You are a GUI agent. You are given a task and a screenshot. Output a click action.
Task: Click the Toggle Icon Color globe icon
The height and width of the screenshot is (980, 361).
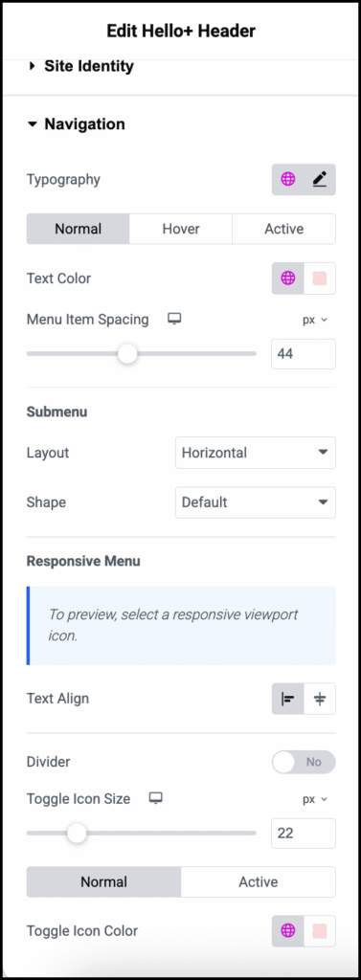click(288, 931)
